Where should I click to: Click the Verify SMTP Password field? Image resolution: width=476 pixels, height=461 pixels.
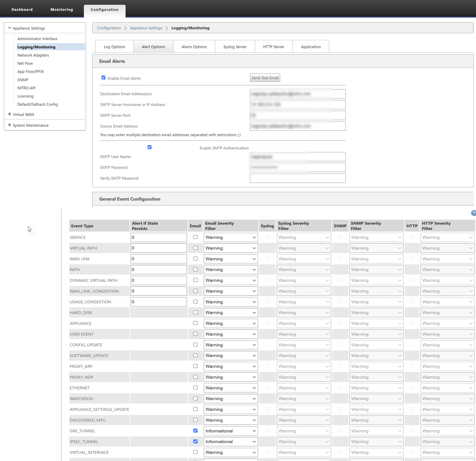pyautogui.click(x=298, y=178)
